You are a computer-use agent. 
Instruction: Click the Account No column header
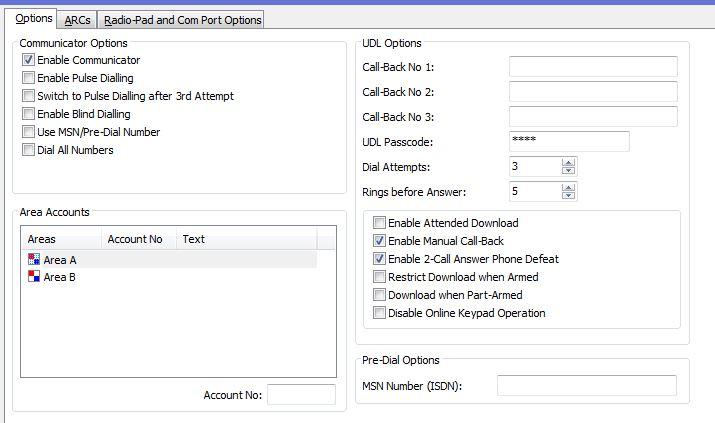click(135, 239)
